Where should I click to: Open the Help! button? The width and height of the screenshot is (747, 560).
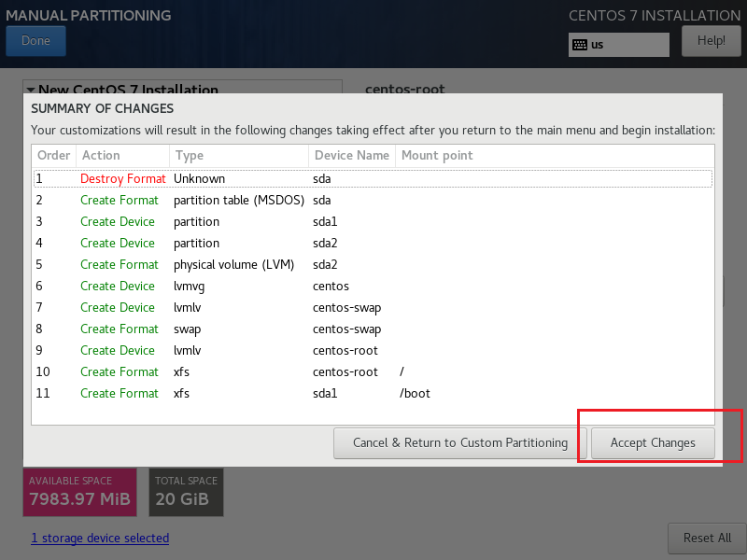tap(712, 41)
